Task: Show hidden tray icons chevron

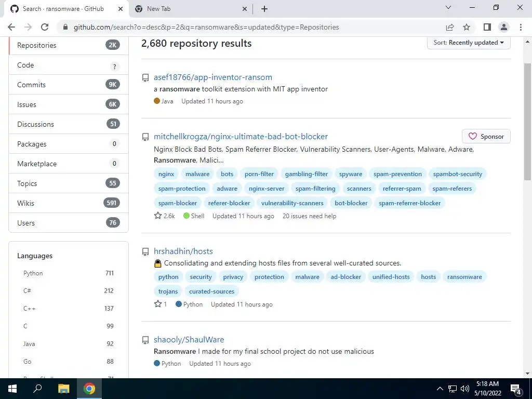Action: coord(440,389)
